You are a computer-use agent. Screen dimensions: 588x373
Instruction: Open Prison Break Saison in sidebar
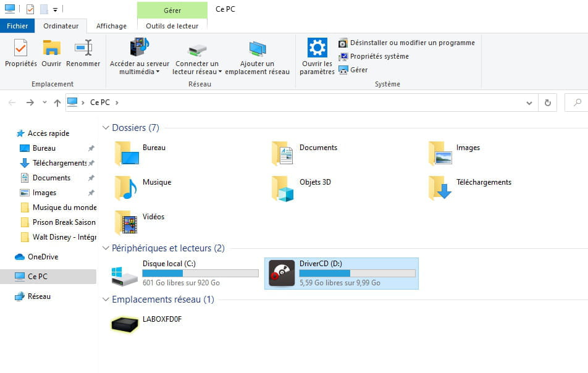click(x=64, y=222)
